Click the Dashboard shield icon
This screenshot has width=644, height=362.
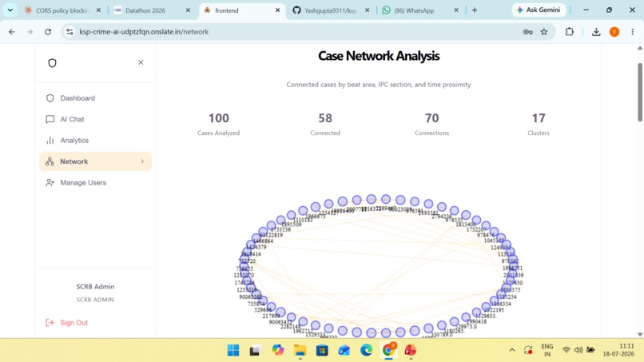[x=50, y=98]
